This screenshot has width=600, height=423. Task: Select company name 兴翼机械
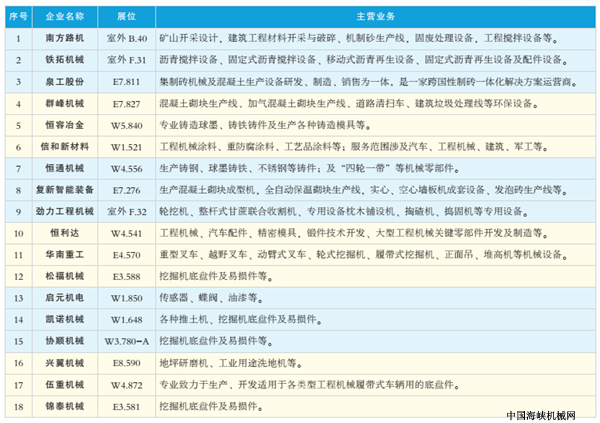pos(65,363)
